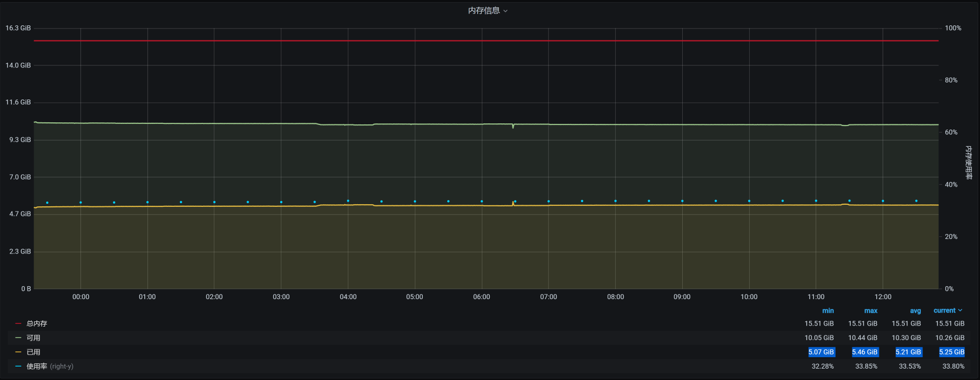Click the red 总内存 legend line icon

18,323
